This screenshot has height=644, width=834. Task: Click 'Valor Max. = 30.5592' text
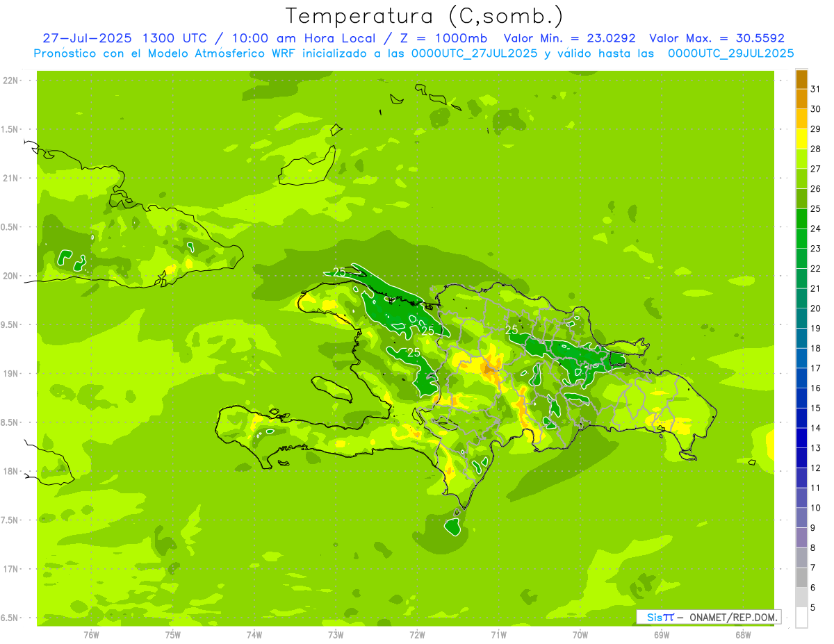[x=717, y=38]
